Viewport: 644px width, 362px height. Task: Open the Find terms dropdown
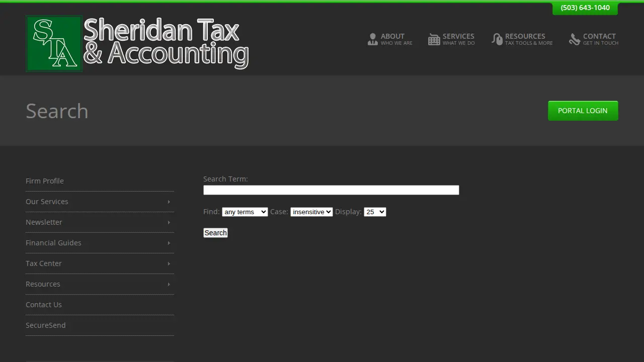click(x=245, y=212)
